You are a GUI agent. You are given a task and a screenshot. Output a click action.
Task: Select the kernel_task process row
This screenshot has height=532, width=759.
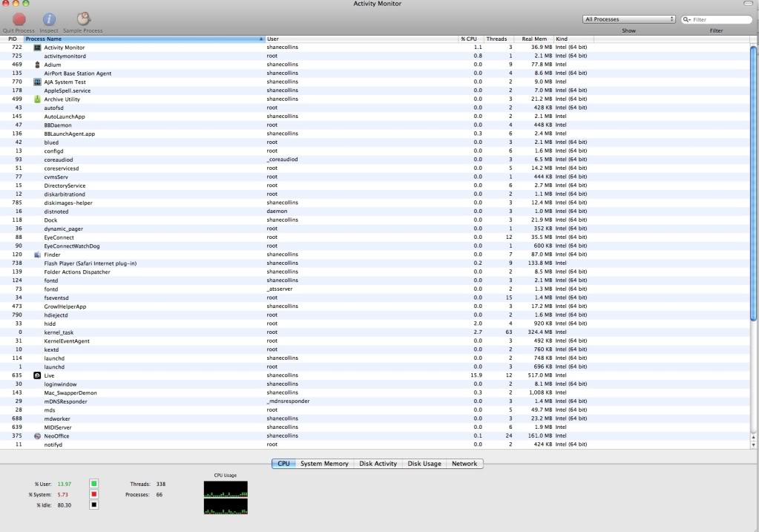click(375, 332)
